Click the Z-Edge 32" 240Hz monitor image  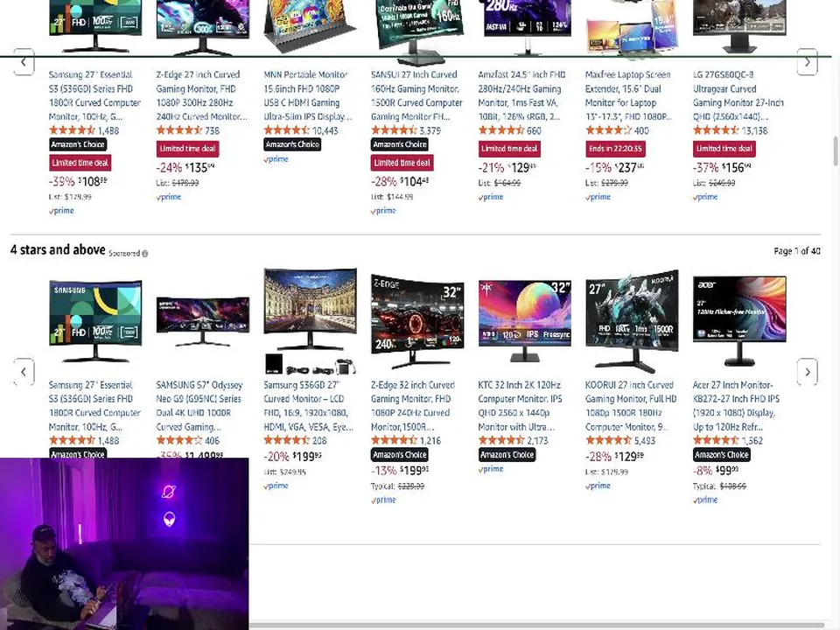(x=417, y=321)
